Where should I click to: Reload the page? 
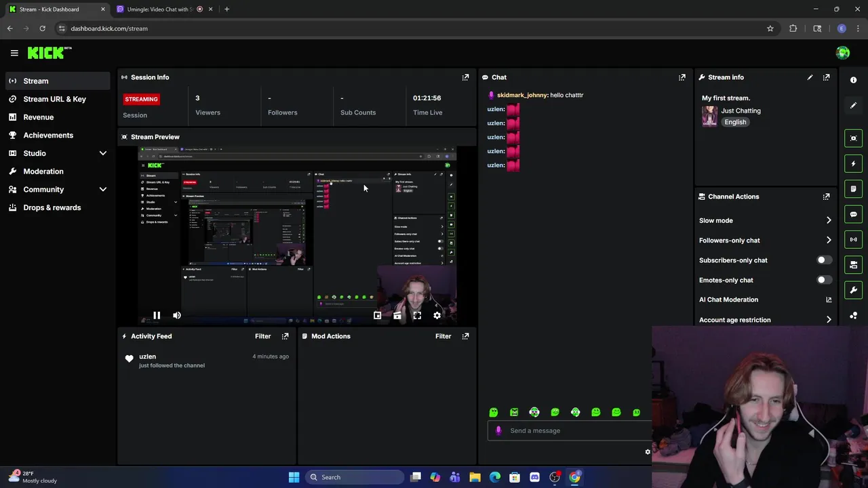(42, 28)
